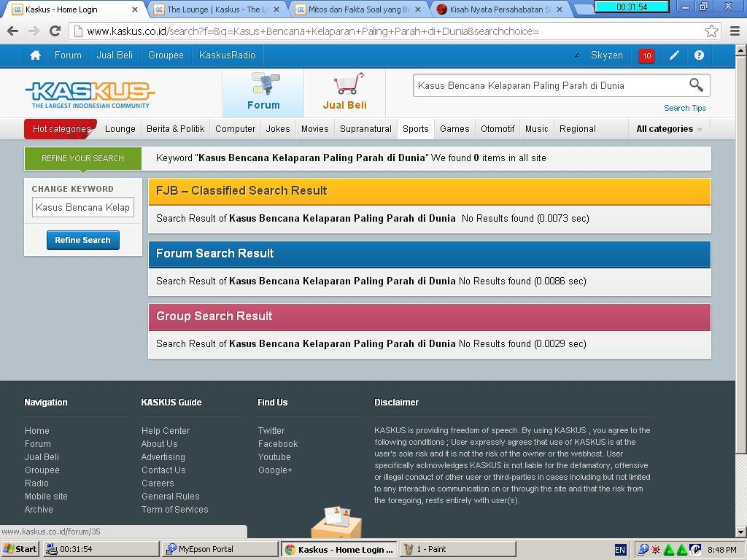This screenshot has width=747, height=560.
Task: Focus the Change Keyword input field
Action: (x=83, y=207)
